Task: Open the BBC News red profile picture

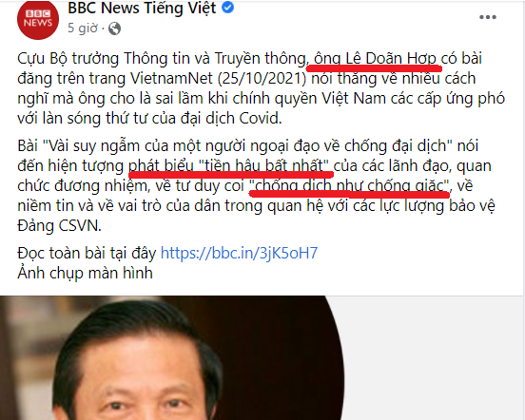Action: click(x=38, y=19)
